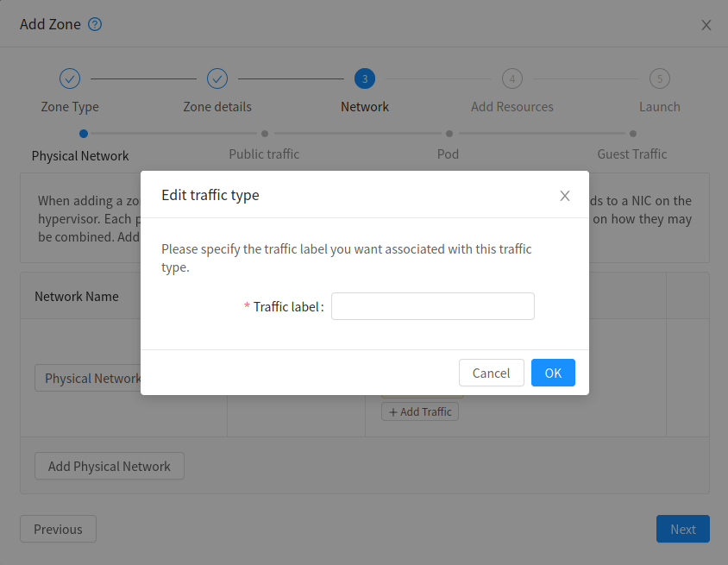Click inside the Traffic label input field
The height and width of the screenshot is (565, 728).
coord(432,306)
